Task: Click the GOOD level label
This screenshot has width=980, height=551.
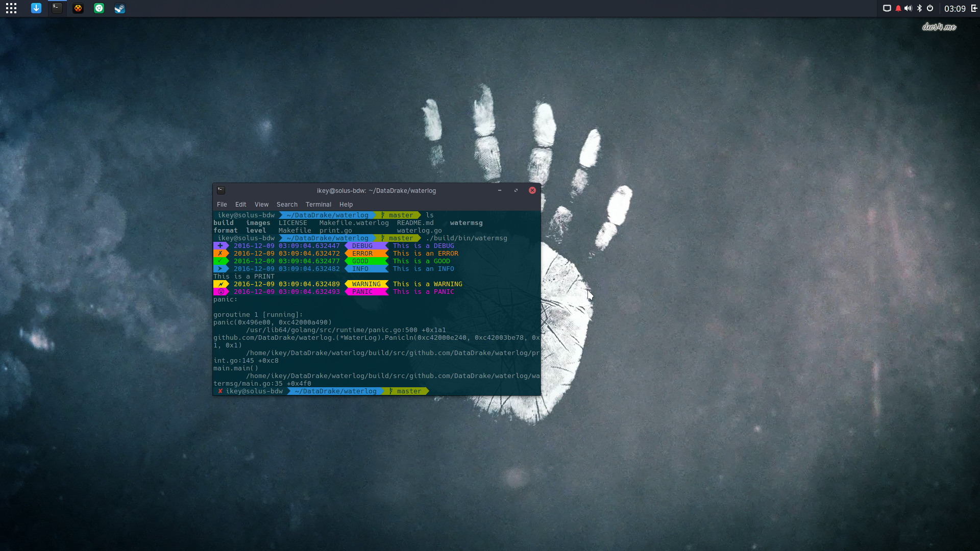Action: [360, 261]
